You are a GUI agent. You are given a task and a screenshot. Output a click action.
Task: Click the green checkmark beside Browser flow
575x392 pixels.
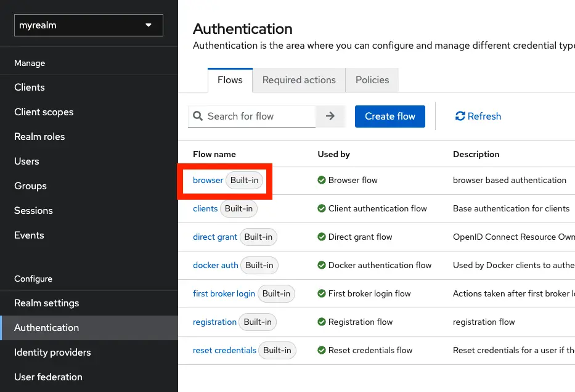321,180
